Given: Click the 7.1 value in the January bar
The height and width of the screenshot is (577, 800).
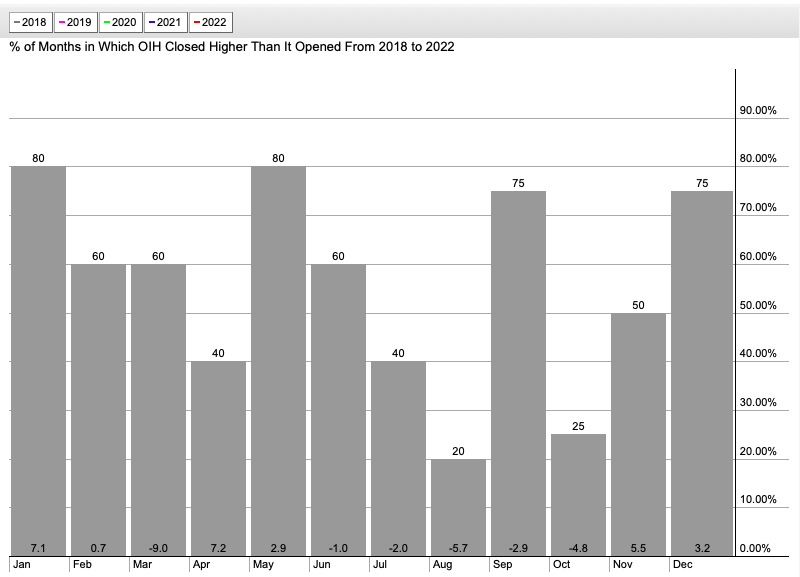Looking at the screenshot, I should point(38,548).
